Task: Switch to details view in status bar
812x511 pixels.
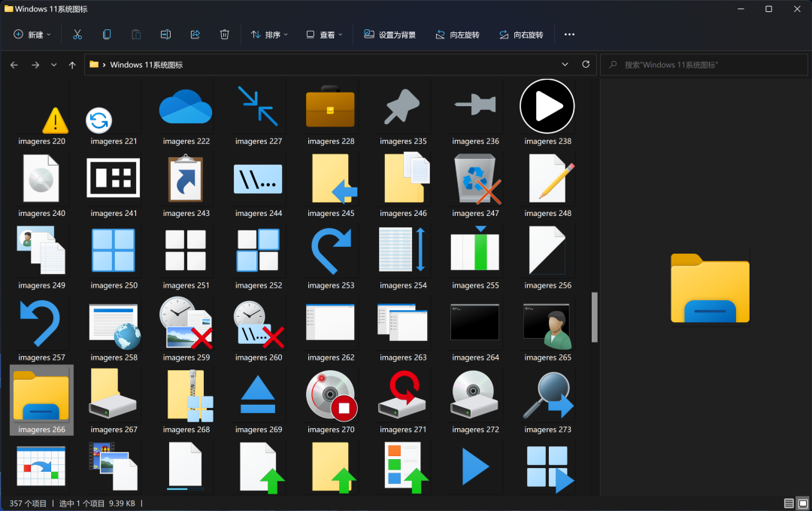Action: point(789,503)
